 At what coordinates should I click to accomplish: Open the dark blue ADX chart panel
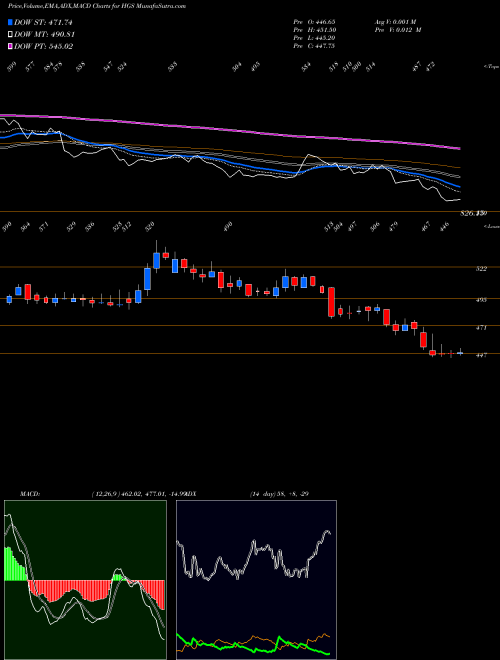[256, 580]
